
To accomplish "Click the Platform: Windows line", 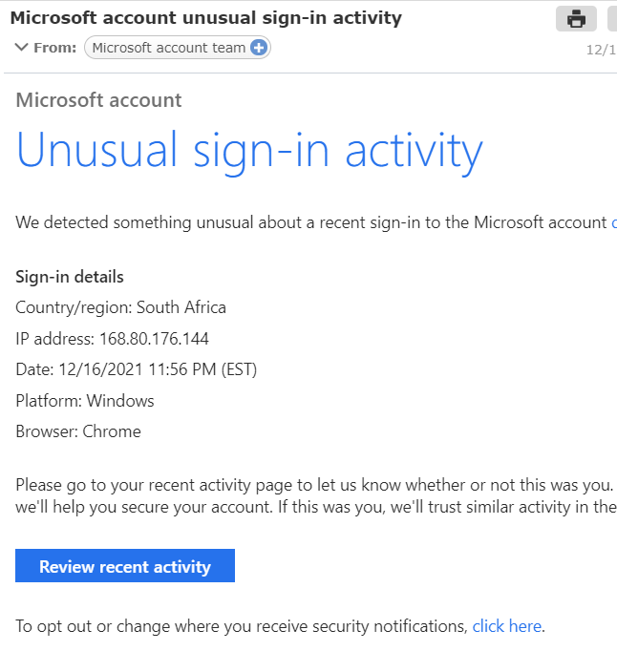I will pyautogui.click(x=84, y=401).
